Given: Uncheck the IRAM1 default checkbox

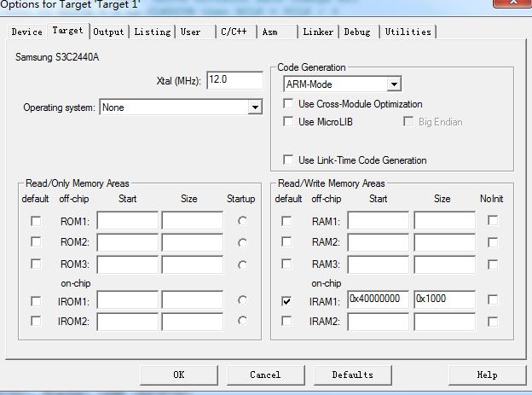Looking at the screenshot, I should (x=286, y=301).
